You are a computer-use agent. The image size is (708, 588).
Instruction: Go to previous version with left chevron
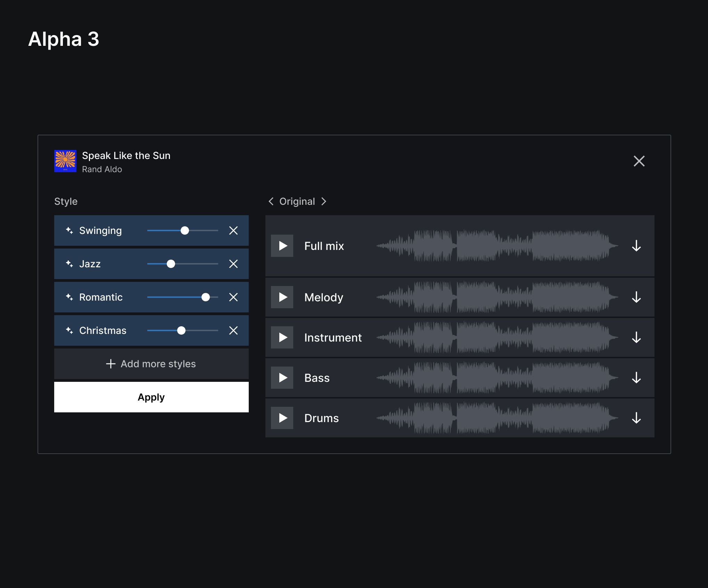[x=271, y=201]
